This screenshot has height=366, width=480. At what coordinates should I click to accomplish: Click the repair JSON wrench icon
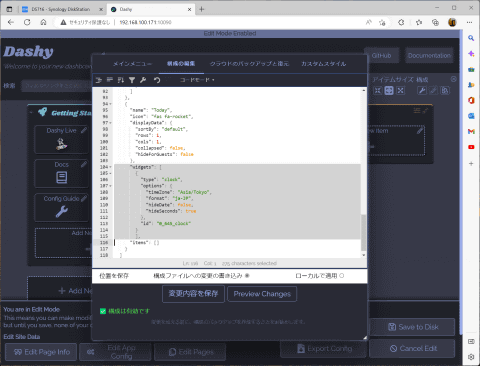(x=143, y=80)
